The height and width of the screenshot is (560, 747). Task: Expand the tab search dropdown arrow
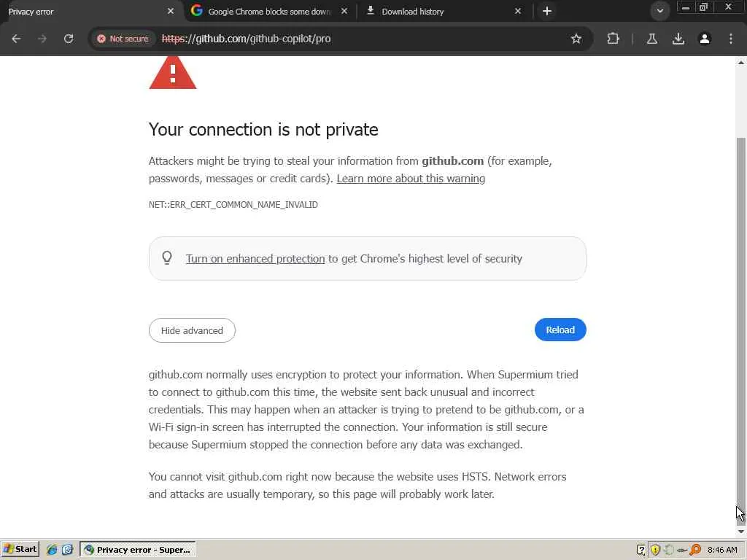tap(659, 11)
